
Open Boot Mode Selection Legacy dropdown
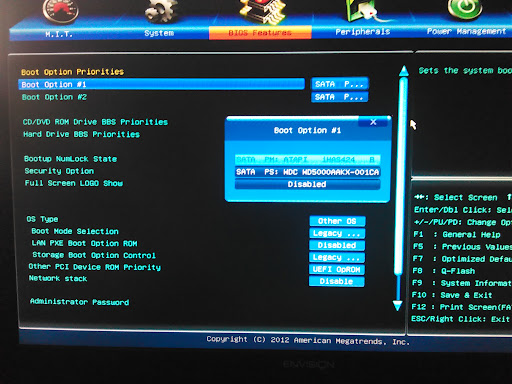(x=337, y=233)
